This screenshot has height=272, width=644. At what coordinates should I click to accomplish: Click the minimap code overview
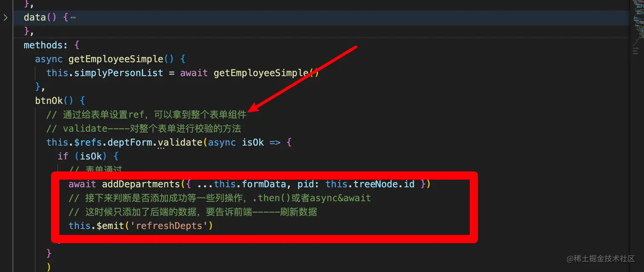point(636,28)
